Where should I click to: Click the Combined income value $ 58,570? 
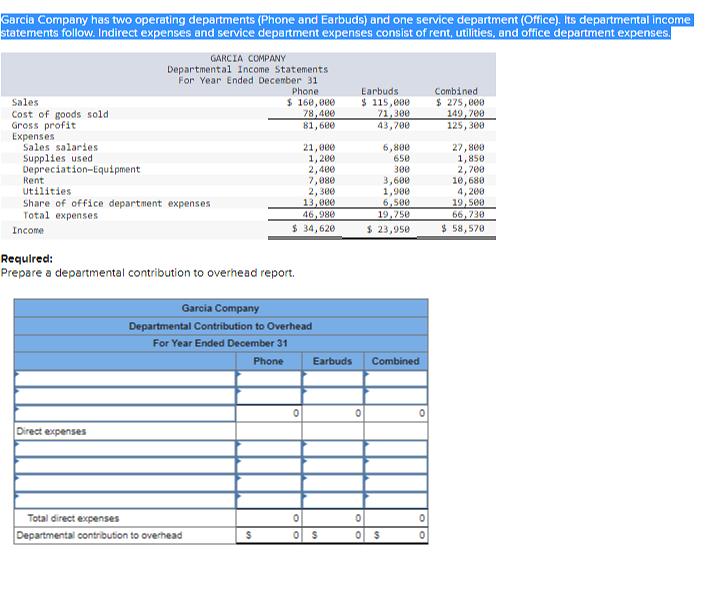point(463,228)
